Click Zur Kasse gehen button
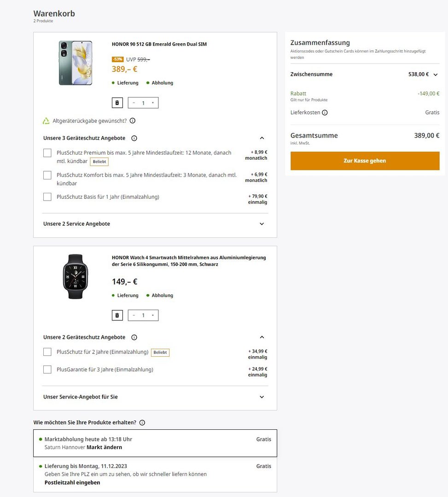The width and height of the screenshot is (448, 497). pos(365,161)
